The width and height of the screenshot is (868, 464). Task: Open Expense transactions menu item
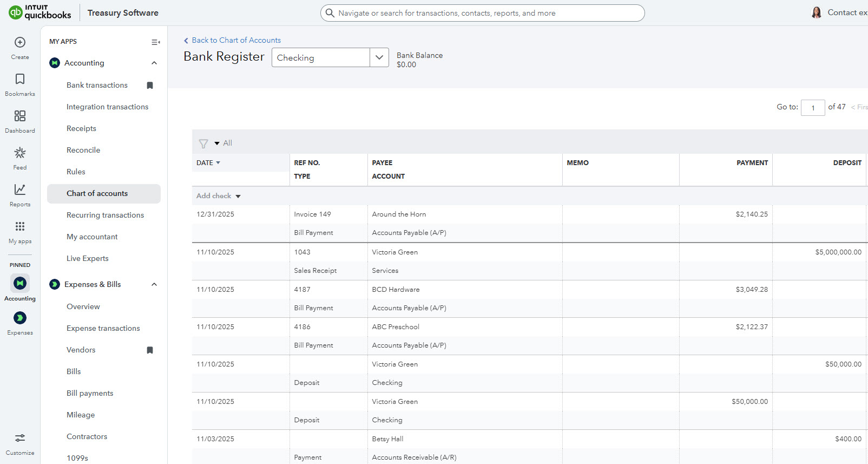point(103,328)
